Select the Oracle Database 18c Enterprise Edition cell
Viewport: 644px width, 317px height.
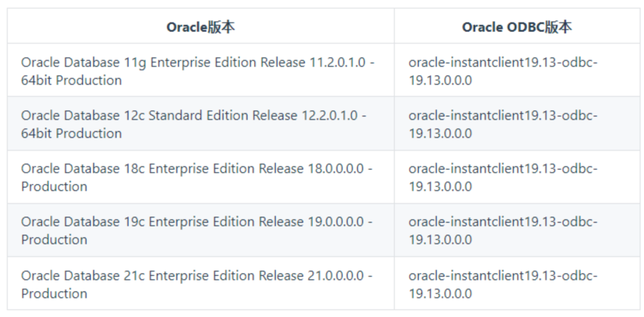click(x=201, y=177)
